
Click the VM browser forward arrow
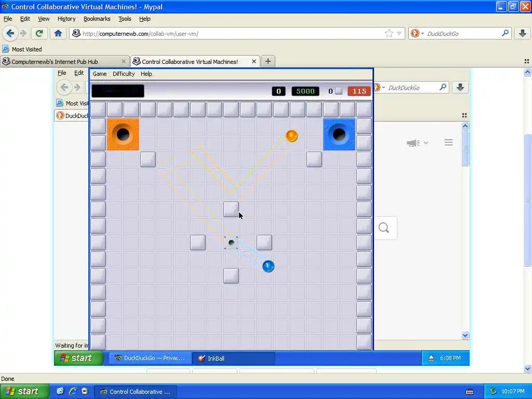77,87
